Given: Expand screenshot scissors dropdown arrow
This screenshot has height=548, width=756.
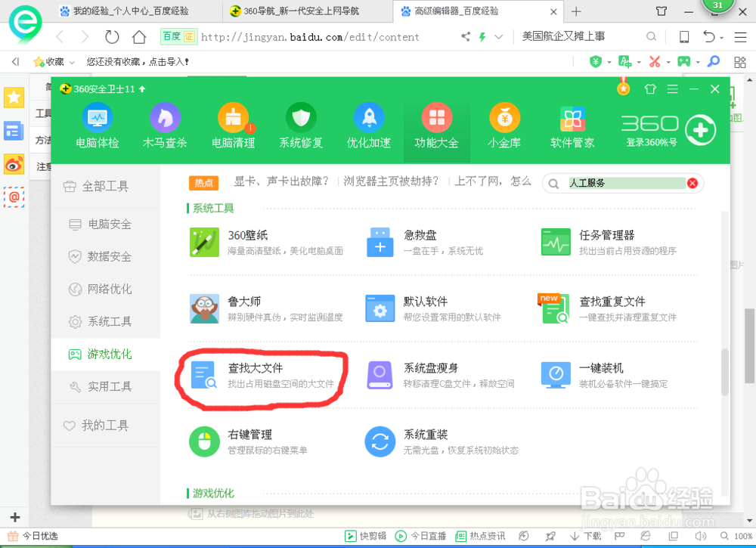Looking at the screenshot, I should [x=668, y=62].
